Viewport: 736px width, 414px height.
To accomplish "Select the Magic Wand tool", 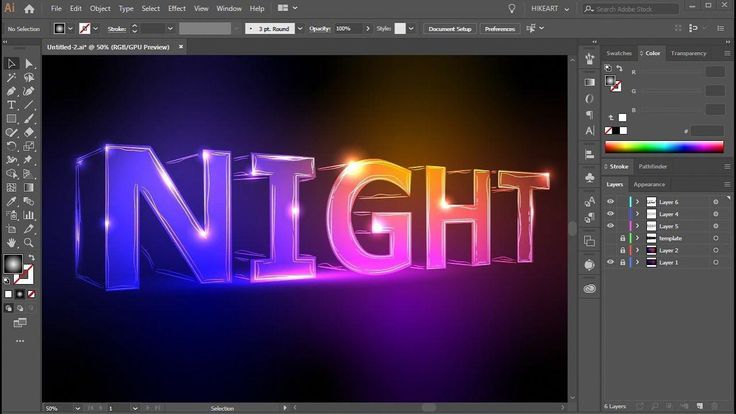I will 11,77.
